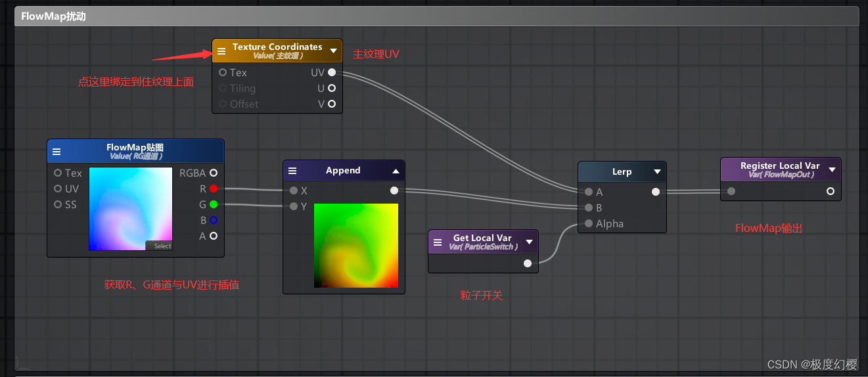Viewport: 868px width, 377px height.
Task: Click RGBA output port on FlowMap贴图
Action: [x=214, y=173]
